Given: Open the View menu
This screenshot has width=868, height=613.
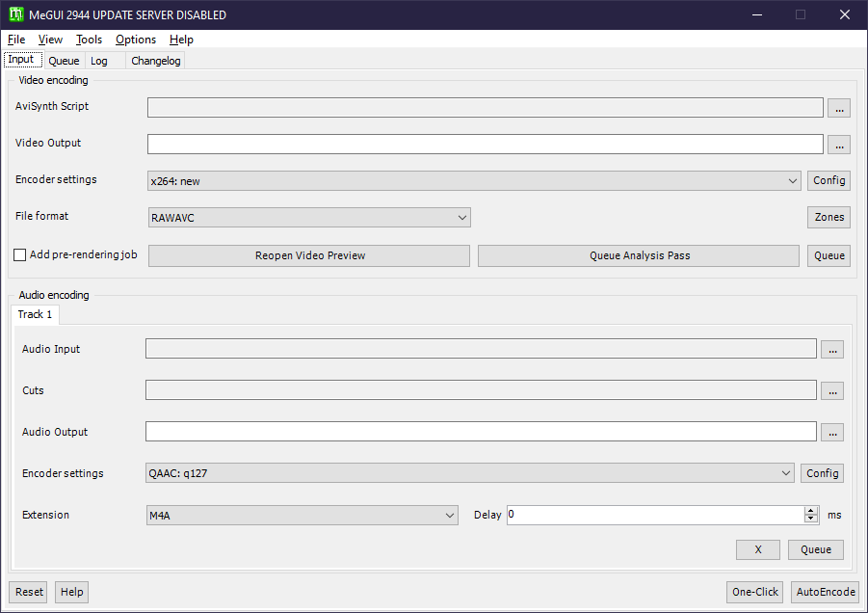Looking at the screenshot, I should (x=50, y=40).
